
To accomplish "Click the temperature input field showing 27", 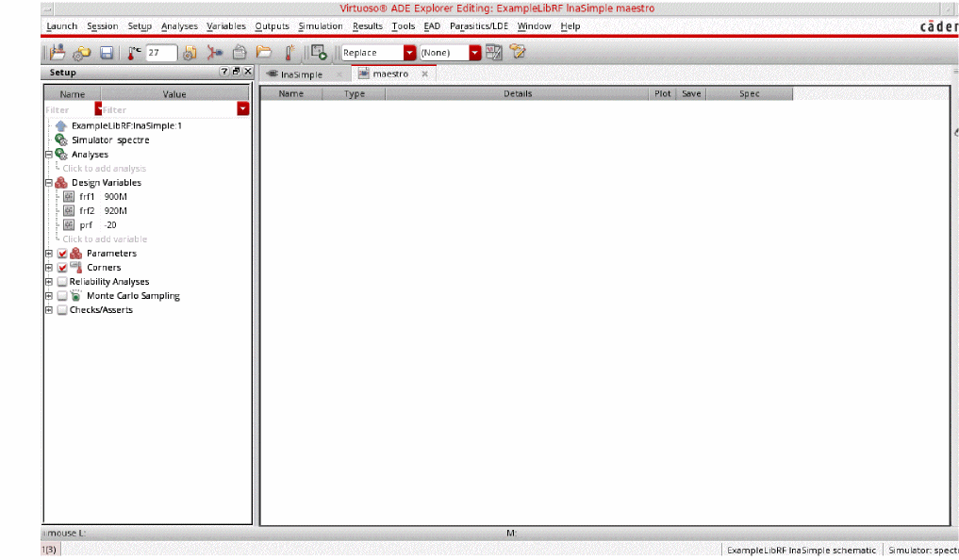I will (x=160, y=53).
